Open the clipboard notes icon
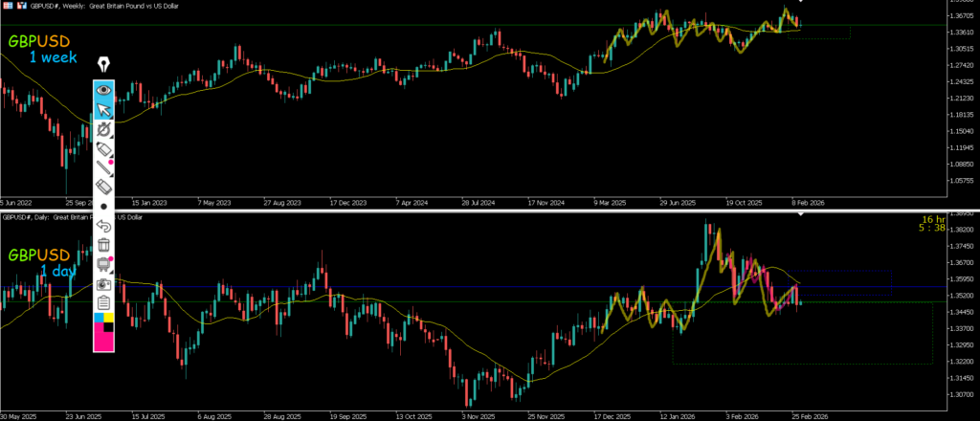Viewport: 980px width, 421px height. tap(104, 303)
